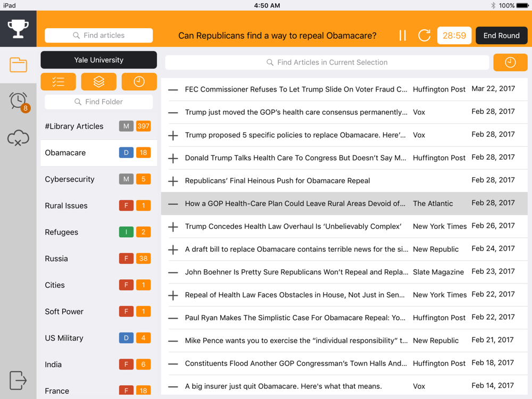The image size is (532, 399).
Task: Open the trophy icon in the sidebar header
Action: (x=18, y=29)
